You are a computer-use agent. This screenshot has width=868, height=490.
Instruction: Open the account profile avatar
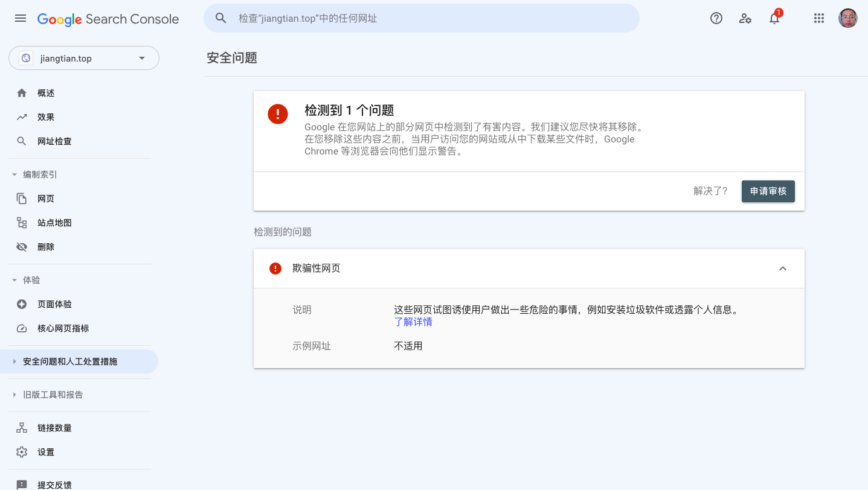(x=848, y=18)
